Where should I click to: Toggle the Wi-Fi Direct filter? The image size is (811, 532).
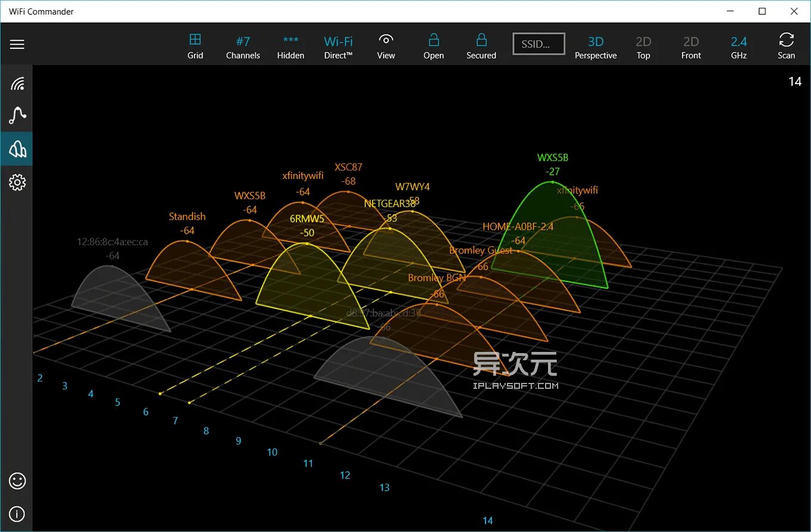[x=339, y=47]
